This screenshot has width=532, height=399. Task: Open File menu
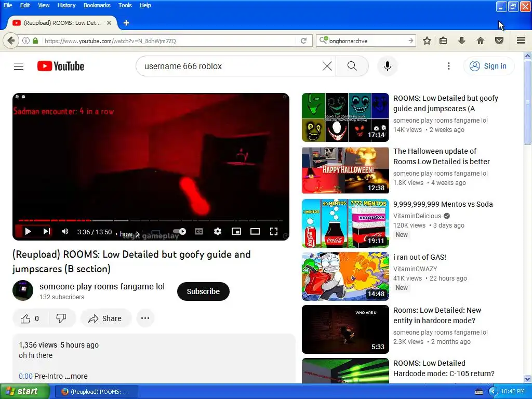(x=7, y=5)
